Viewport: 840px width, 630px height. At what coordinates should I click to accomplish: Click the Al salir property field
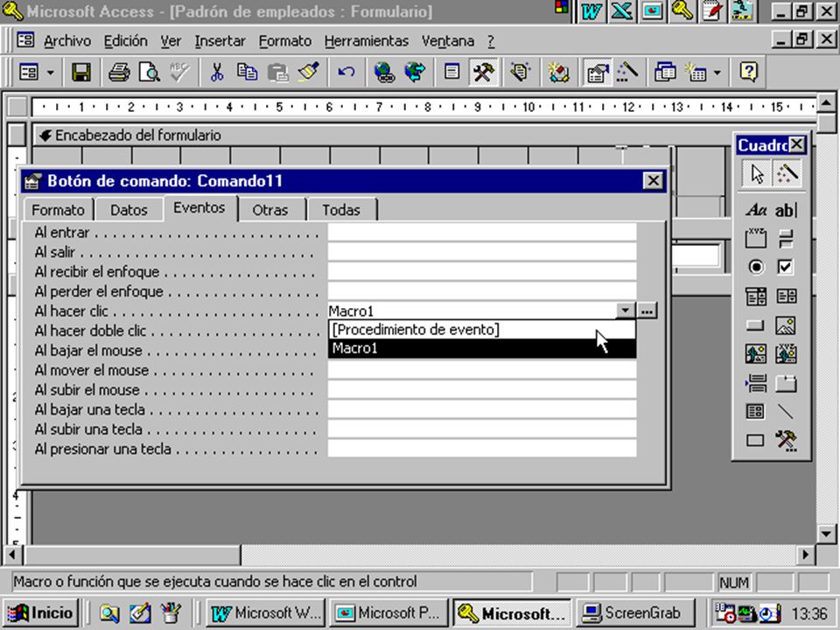point(481,252)
